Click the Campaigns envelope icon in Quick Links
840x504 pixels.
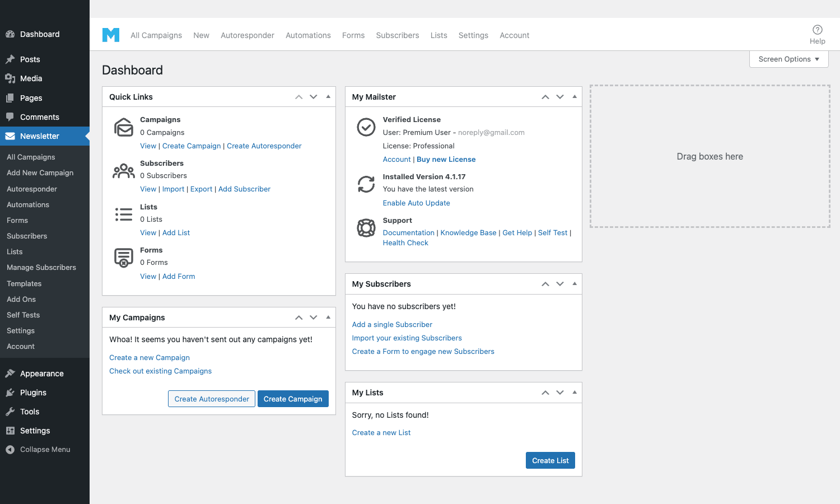(x=124, y=127)
